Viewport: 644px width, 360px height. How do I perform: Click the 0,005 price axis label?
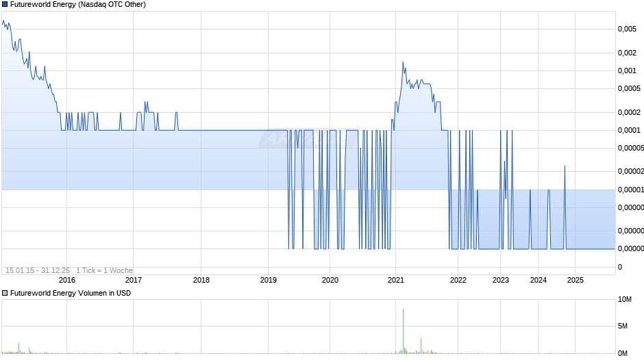point(627,29)
